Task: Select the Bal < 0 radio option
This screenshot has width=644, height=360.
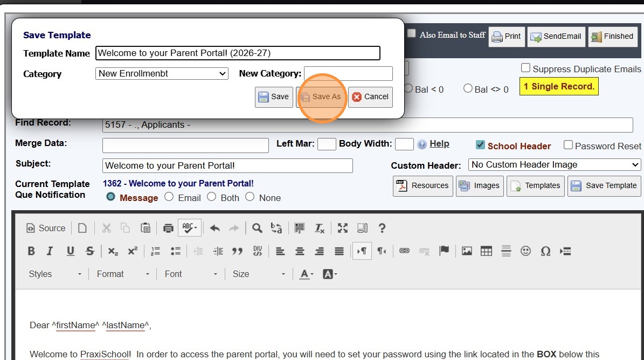Action: tap(408, 88)
